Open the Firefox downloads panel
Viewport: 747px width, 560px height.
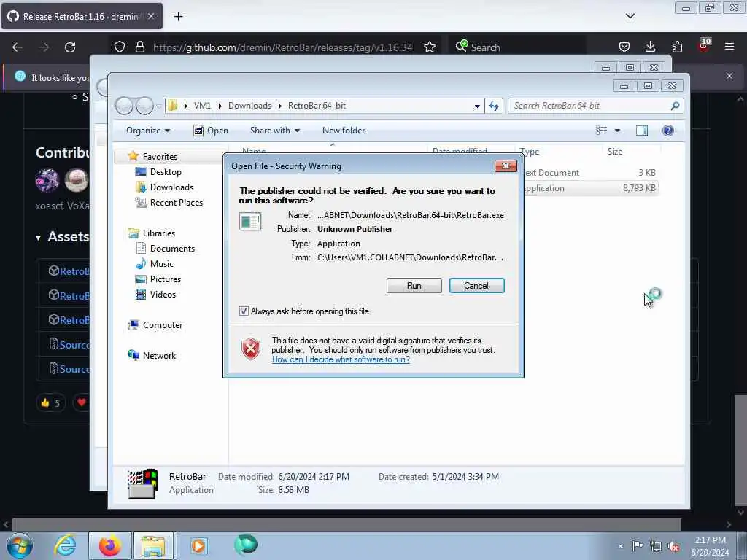[x=650, y=47]
